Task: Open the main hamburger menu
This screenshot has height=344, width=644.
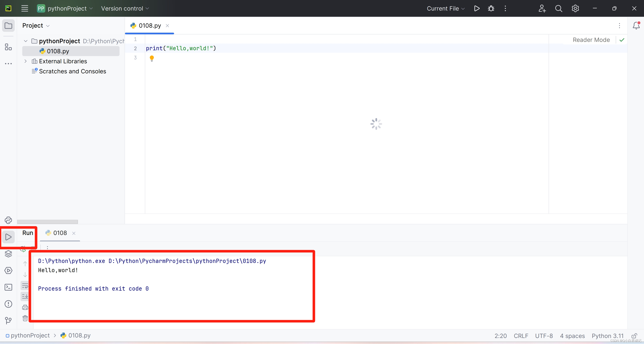Action: [24, 8]
